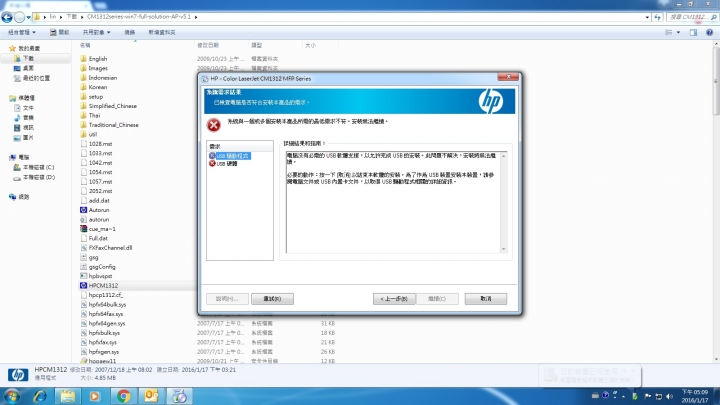Click Explorer's vertical scrollbar thumb
Viewport: 720px width, 405px height.
pos(716,80)
